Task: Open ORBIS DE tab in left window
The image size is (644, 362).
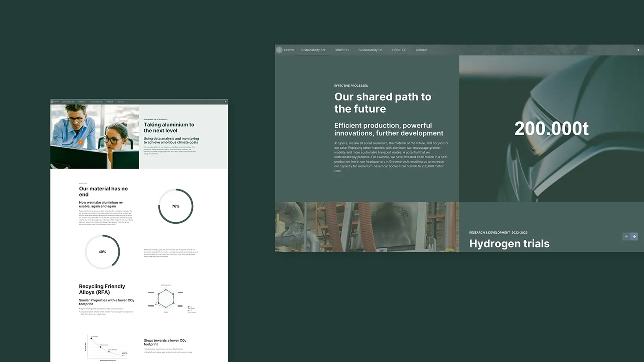Action: (110, 102)
